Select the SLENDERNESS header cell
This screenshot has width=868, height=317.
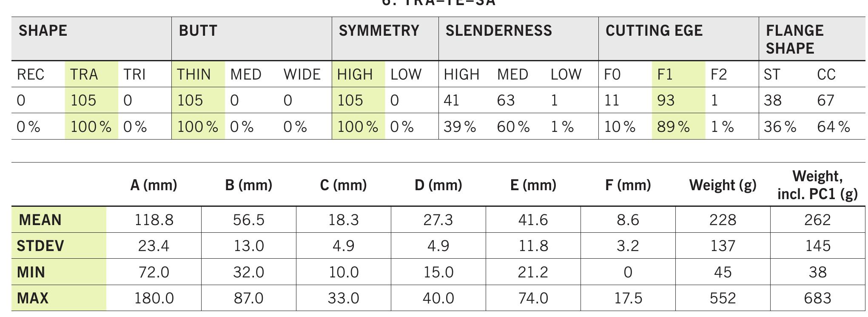499,31
